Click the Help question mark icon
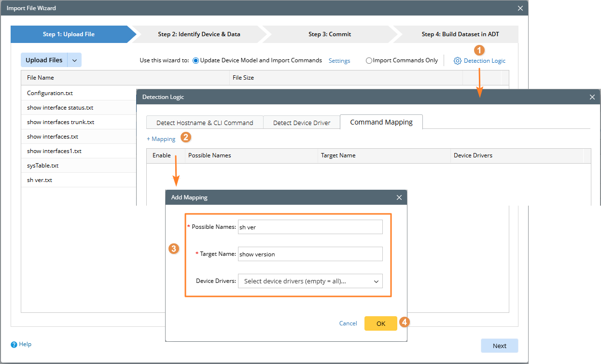 pyautogui.click(x=14, y=345)
